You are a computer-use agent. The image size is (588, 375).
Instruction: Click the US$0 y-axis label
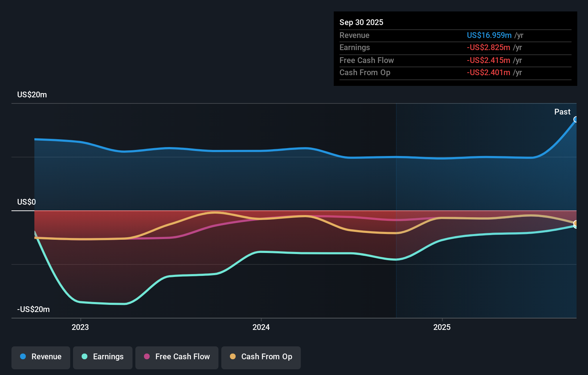point(26,202)
